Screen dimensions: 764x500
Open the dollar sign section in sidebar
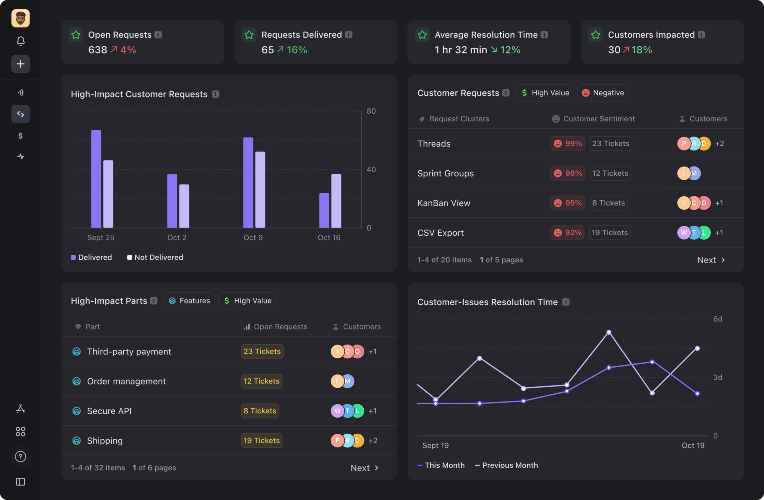pyautogui.click(x=20, y=135)
